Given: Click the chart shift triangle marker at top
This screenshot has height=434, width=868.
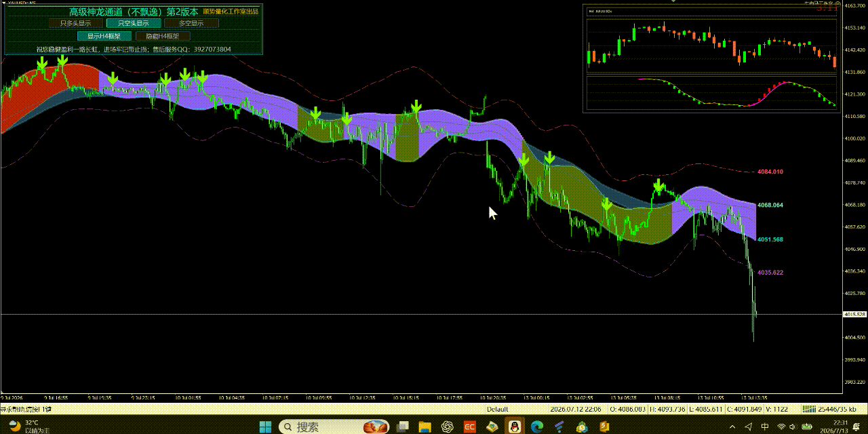Looking at the screenshot, I should (x=673, y=2).
